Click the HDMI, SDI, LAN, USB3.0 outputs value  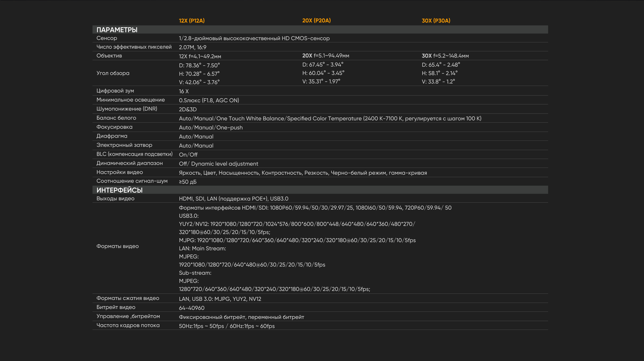click(x=234, y=199)
